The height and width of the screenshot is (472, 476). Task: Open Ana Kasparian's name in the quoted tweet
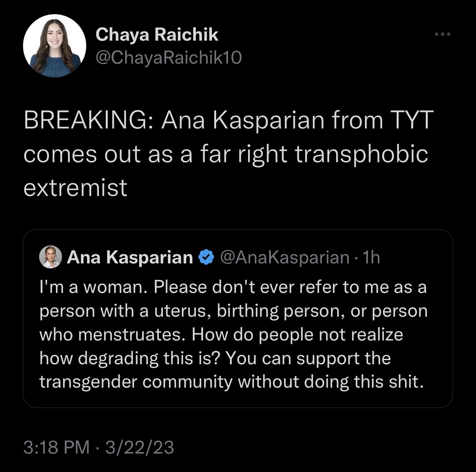(130, 257)
